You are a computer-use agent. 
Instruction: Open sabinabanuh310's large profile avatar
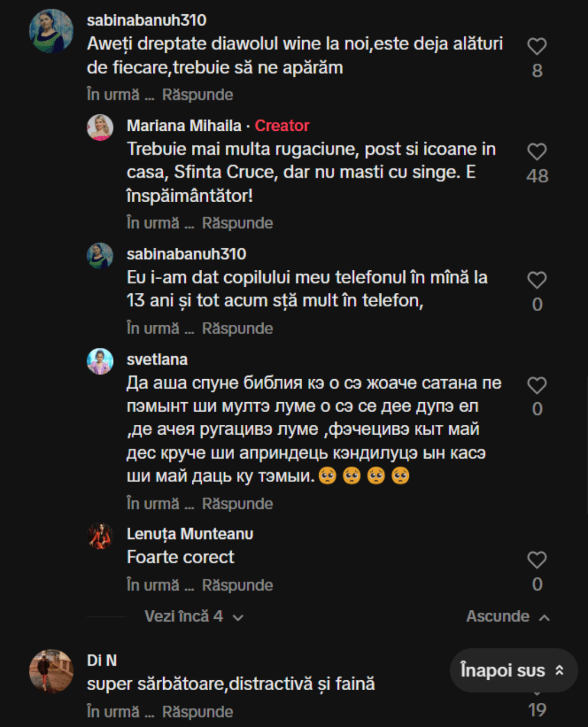click(51, 31)
